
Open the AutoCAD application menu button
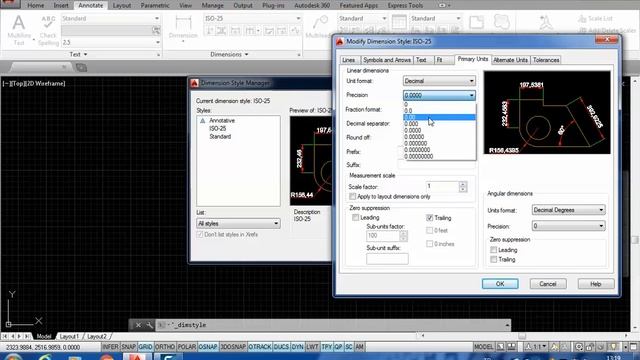click(x=9, y=4)
